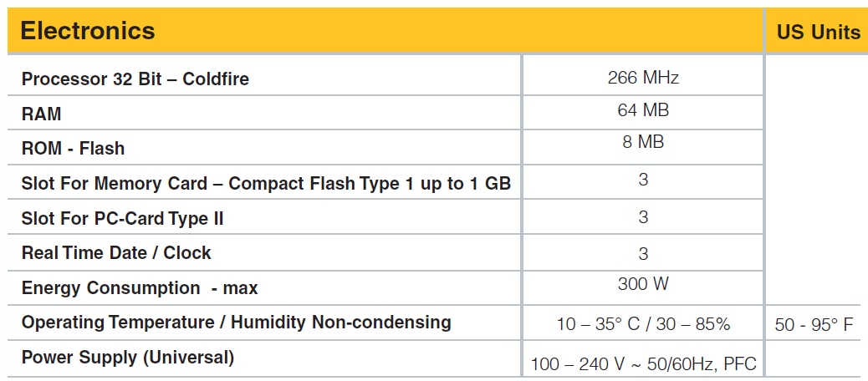Select the 8 MB value
This screenshot has width=868, height=381.
click(642, 142)
